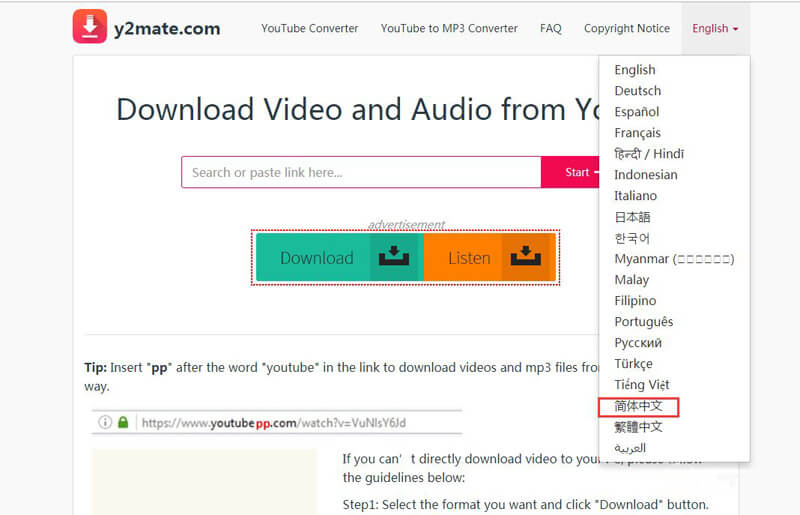Screen dimensions: 800x515
Task: Select Arabic language option
Action: tap(630, 448)
